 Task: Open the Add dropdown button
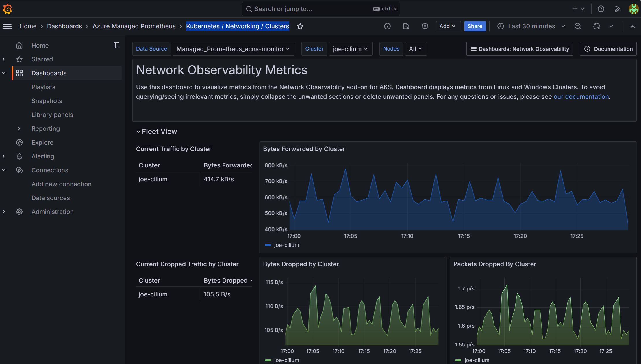[x=448, y=26]
